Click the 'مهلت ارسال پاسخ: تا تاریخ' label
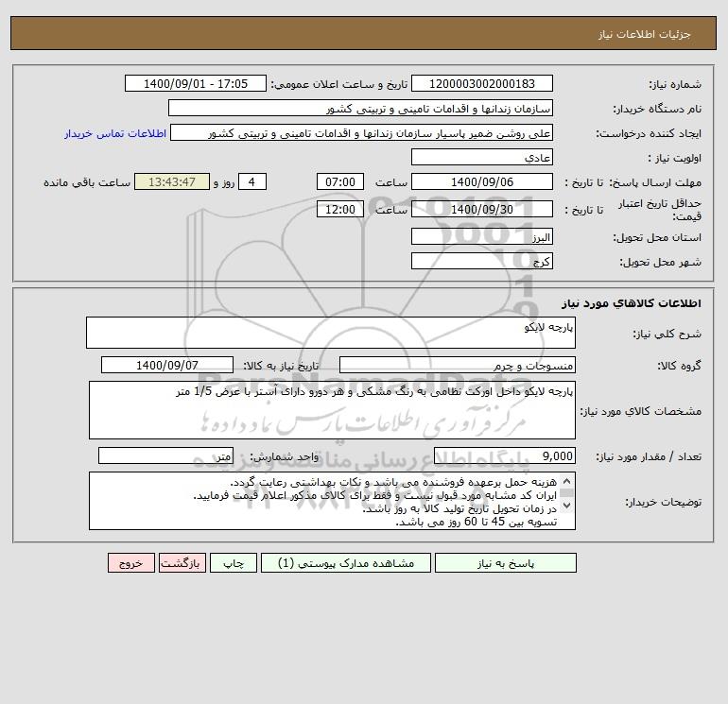Image resolution: width=728 pixels, height=704 pixels. pyautogui.click(x=633, y=182)
